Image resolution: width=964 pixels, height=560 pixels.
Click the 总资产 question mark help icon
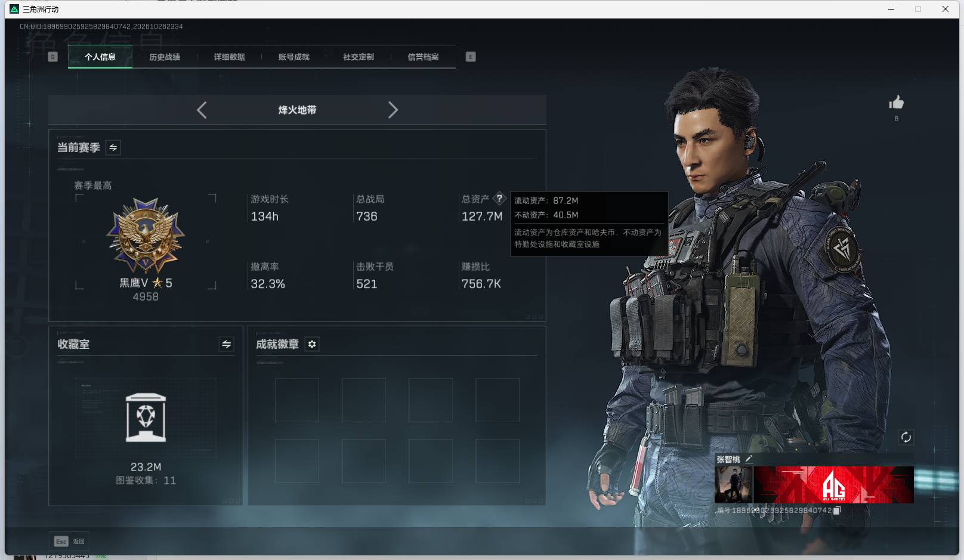coord(499,199)
